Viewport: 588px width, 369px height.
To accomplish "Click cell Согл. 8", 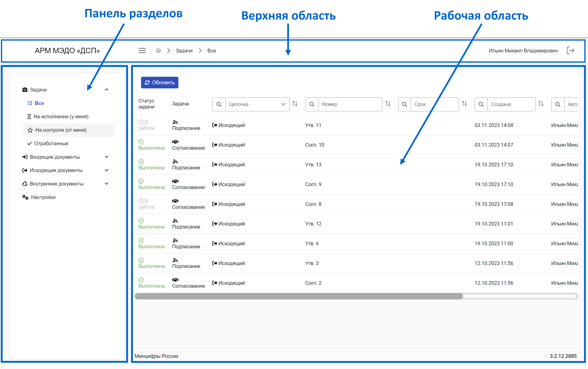I will pyautogui.click(x=313, y=204).
